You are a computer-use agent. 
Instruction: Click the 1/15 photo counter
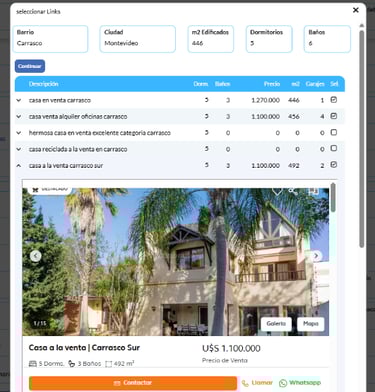[40, 323]
